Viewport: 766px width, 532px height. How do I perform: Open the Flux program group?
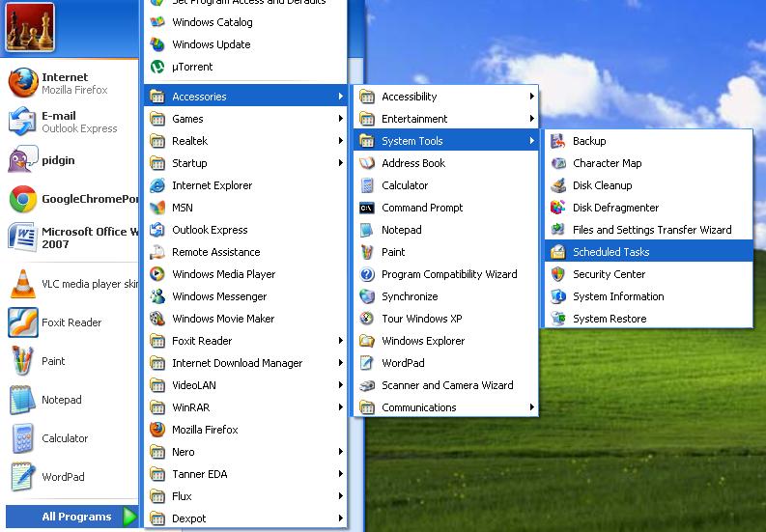[245, 496]
